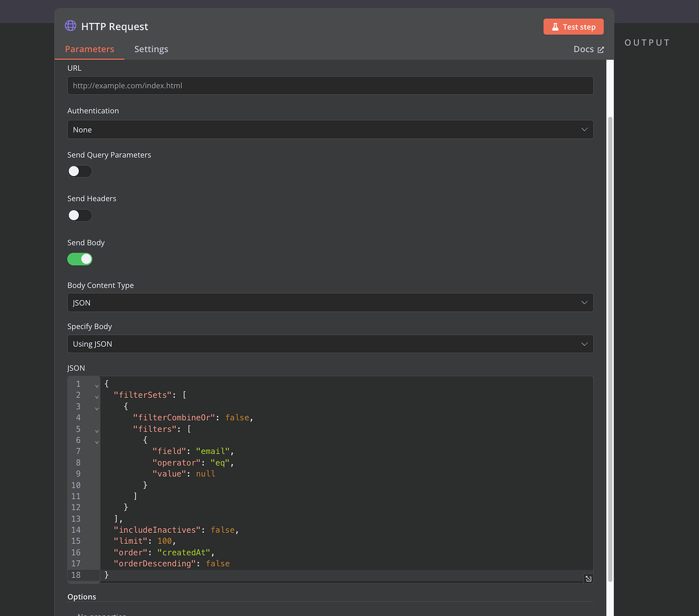This screenshot has width=699, height=616.
Task: Click the HTTP Request globe icon
Action: (x=70, y=26)
